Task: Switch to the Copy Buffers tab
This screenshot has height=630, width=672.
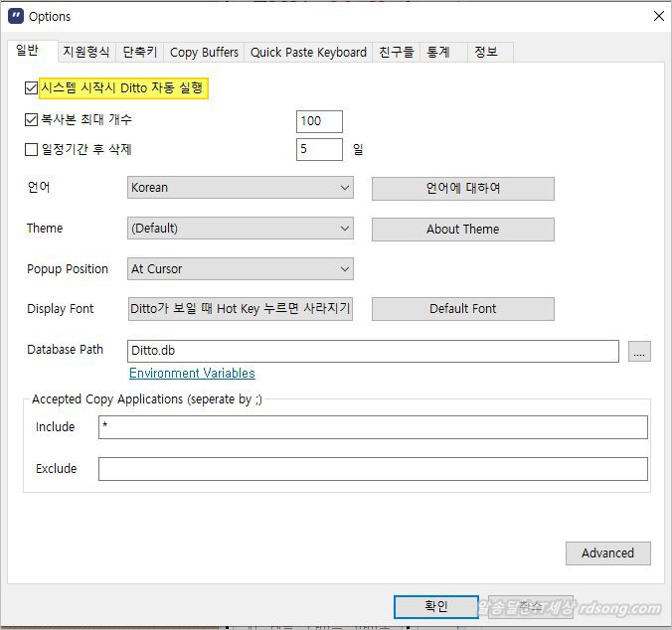Action: tap(204, 52)
